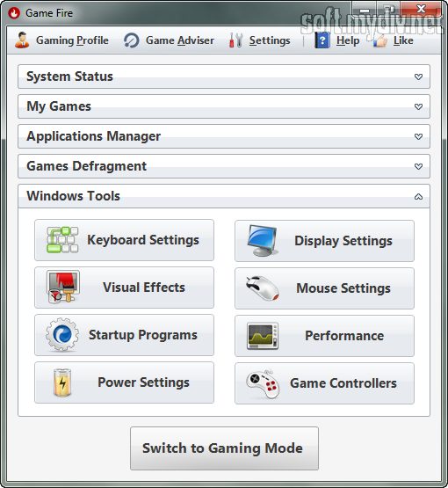Close the Game Fire window

(x=422, y=10)
